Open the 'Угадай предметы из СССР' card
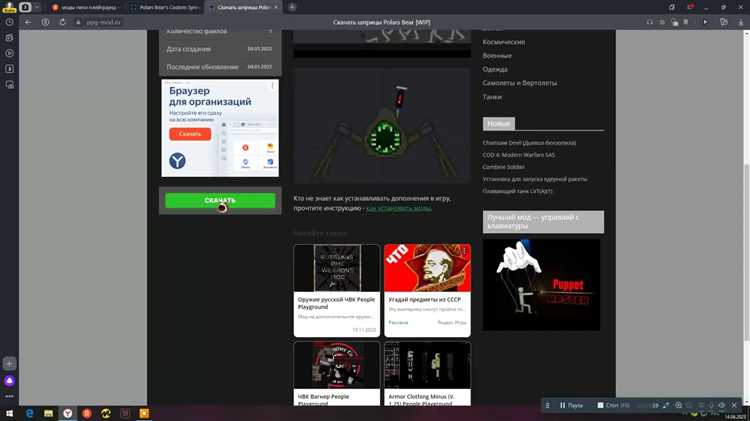This screenshot has height=421, width=750. click(427, 290)
